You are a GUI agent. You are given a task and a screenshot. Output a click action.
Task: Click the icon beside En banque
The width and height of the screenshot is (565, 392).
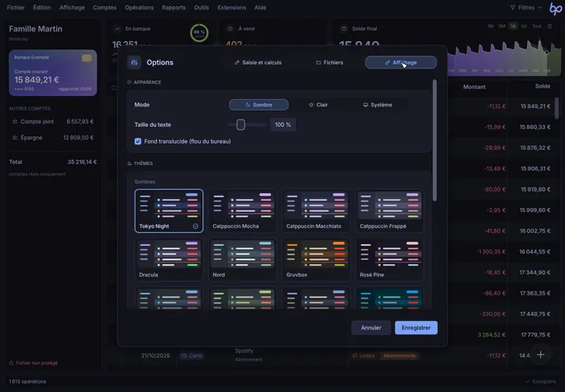pos(117,28)
